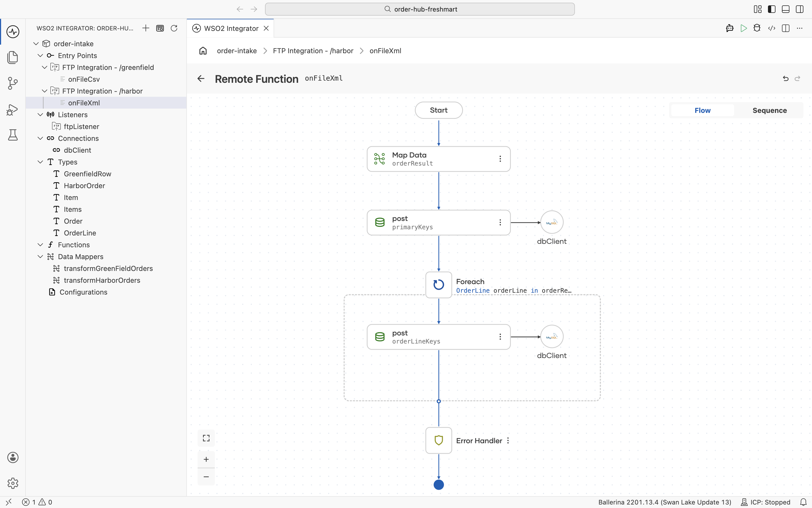Open the Run and Debug icon

pyautogui.click(x=13, y=110)
